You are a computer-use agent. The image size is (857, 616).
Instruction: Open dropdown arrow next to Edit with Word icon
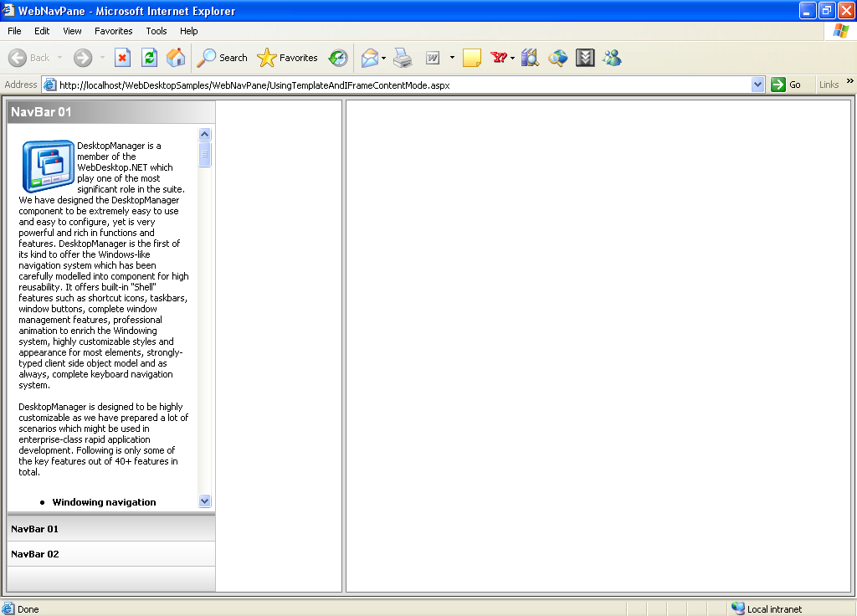(452, 58)
